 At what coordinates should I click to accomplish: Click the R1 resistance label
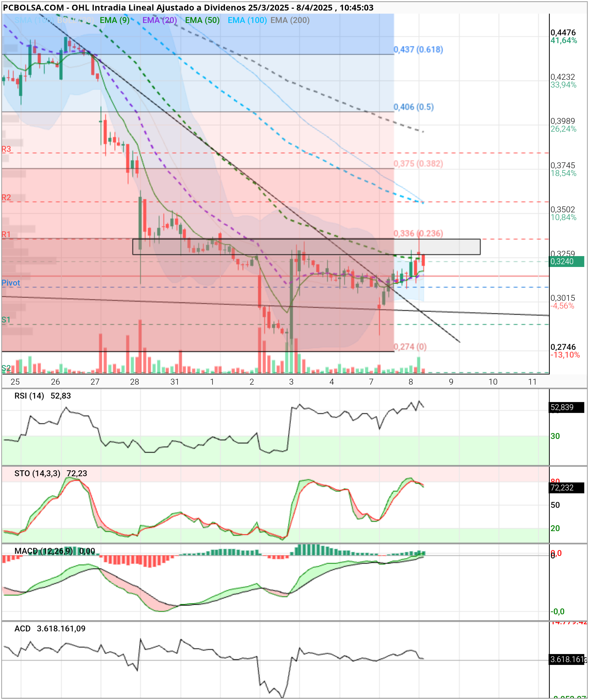tap(6, 234)
